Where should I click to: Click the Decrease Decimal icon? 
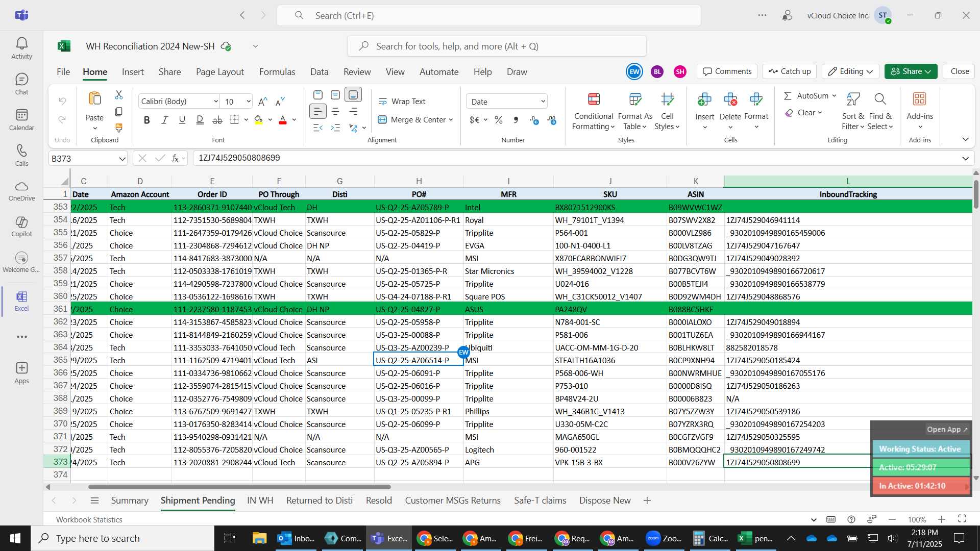coord(552,120)
